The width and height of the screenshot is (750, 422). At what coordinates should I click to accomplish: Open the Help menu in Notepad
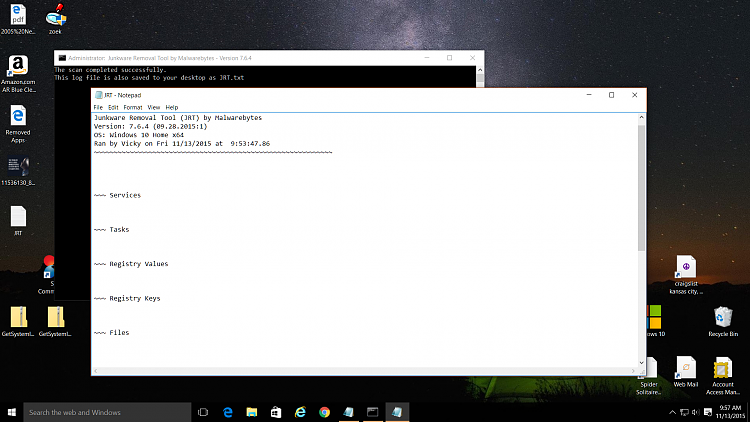pos(172,107)
